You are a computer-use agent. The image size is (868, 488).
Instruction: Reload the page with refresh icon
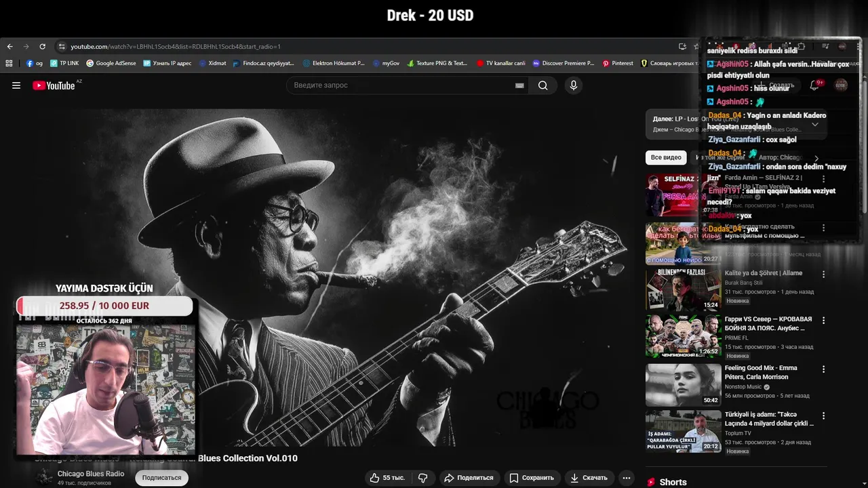tap(42, 47)
